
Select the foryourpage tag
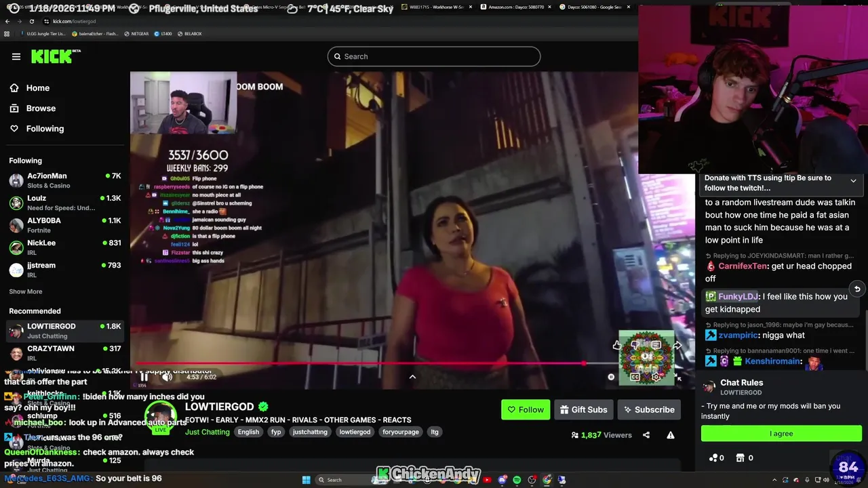point(400,432)
